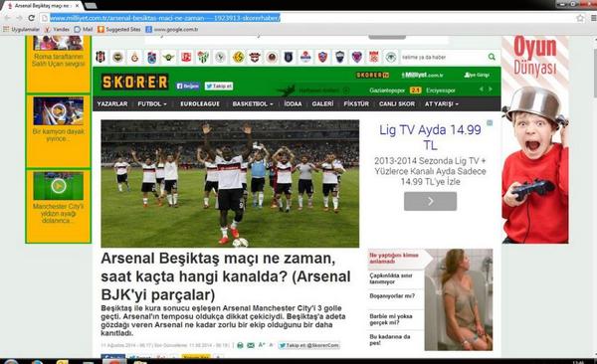The width and height of the screenshot is (597, 364).
Task: Show previous score in ticker
Action: click(x=482, y=90)
